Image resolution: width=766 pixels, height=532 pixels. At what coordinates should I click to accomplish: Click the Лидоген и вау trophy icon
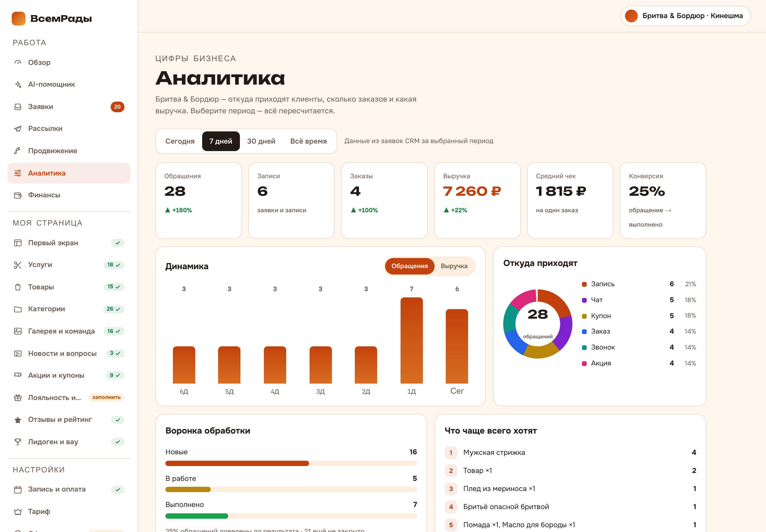(18, 442)
